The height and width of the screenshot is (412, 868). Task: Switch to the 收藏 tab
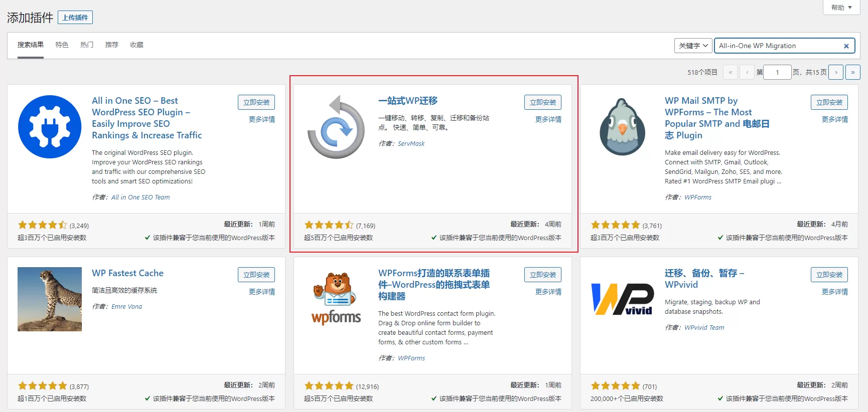(x=136, y=45)
